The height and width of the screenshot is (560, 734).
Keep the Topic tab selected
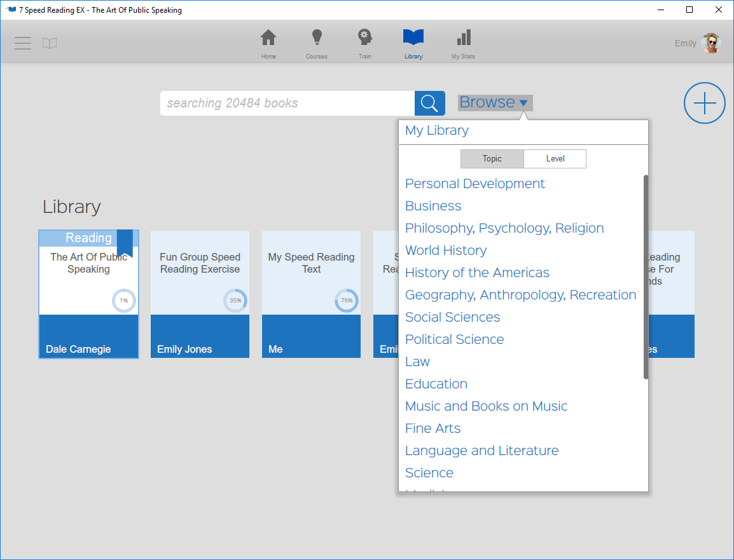pos(492,159)
